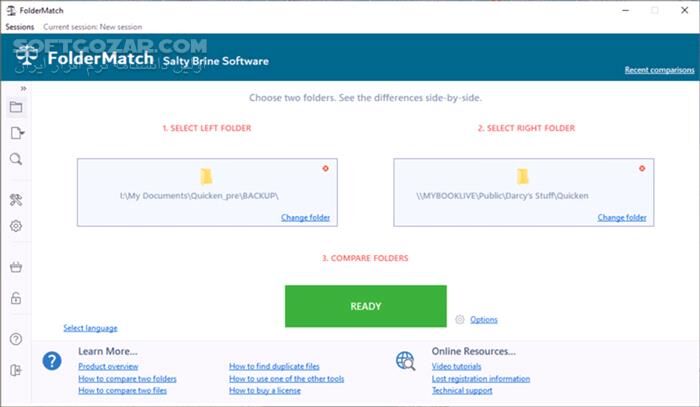Viewport: 700px width, 407px height.
Task: Open the compare folders icon in sidebar
Action: tap(16, 107)
